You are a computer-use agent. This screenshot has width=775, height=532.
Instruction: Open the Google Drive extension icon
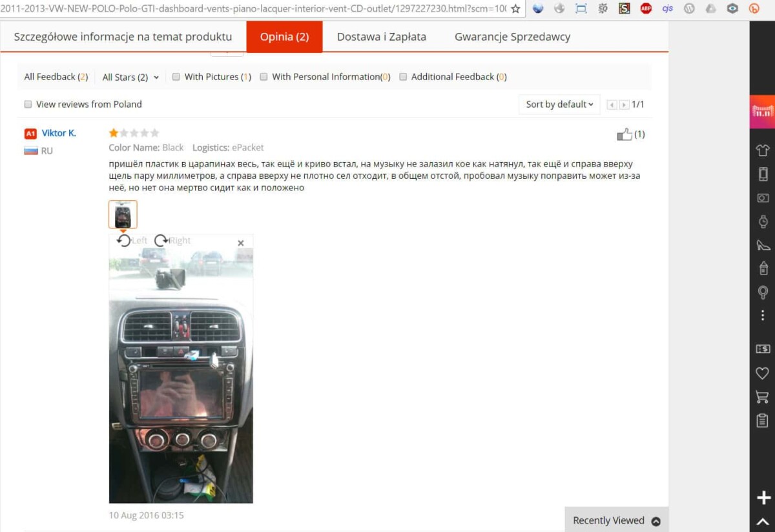[x=710, y=9]
